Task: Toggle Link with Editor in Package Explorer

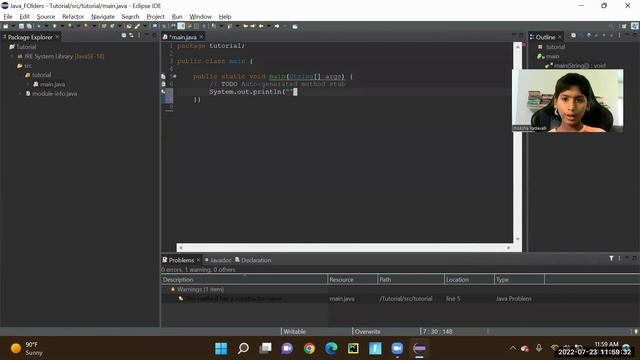Action: click(131, 36)
